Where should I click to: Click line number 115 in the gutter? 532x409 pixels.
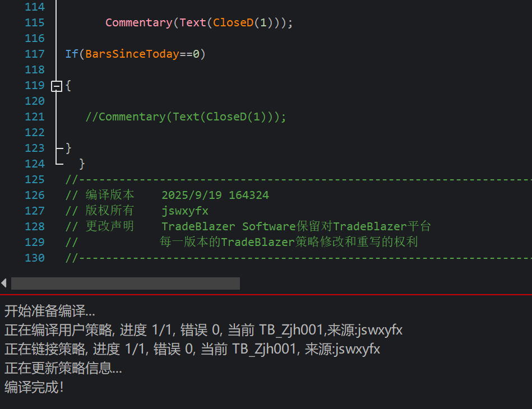(x=35, y=23)
